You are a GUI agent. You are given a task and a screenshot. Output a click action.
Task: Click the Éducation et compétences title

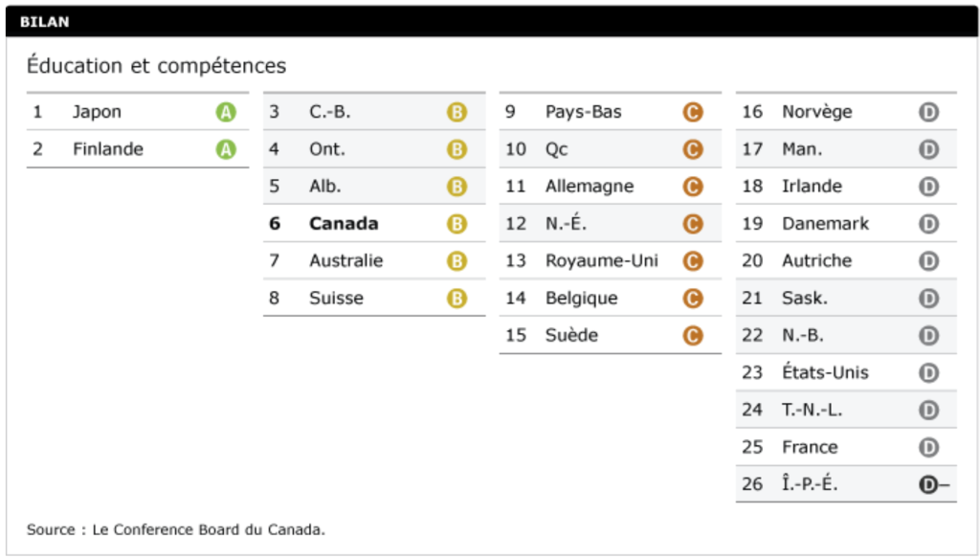tap(156, 66)
